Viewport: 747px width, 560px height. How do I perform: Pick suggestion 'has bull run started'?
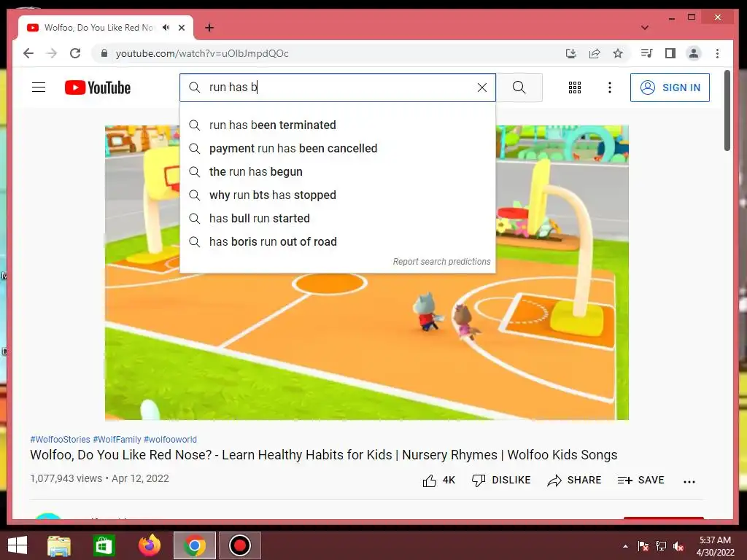tap(337, 219)
